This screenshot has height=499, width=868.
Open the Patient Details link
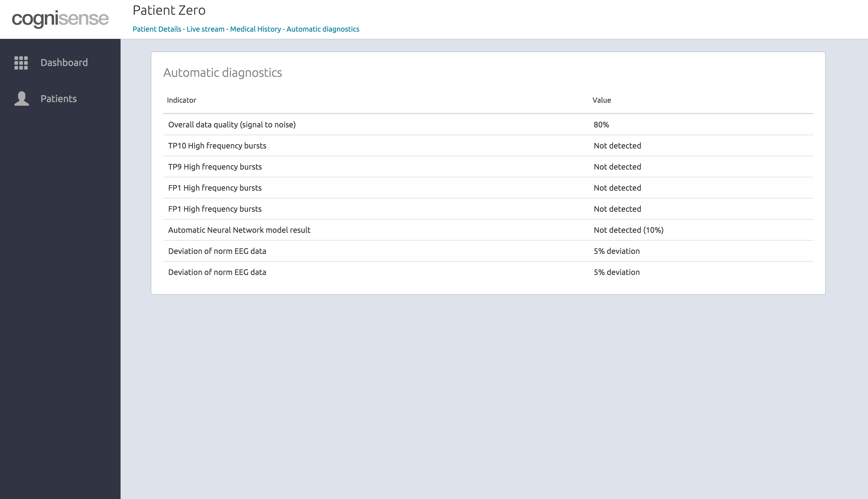[x=157, y=29]
